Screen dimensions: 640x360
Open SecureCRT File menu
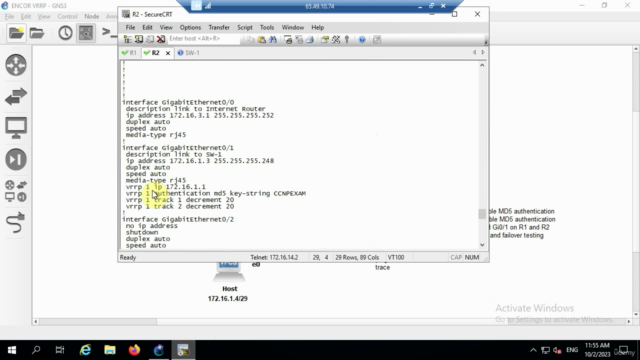(x=130, y=27)
